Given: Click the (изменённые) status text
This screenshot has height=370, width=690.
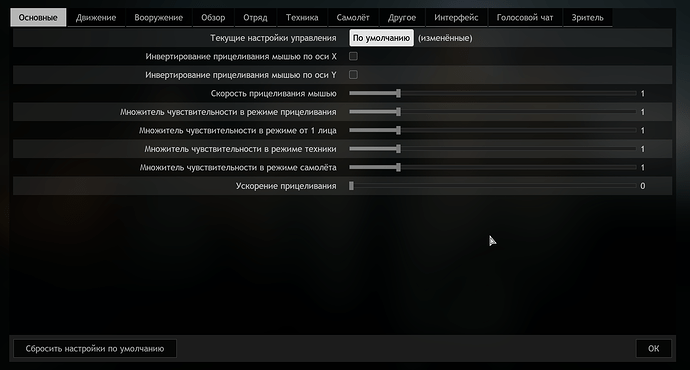Looking at the screenshot, I should [445, 38].
